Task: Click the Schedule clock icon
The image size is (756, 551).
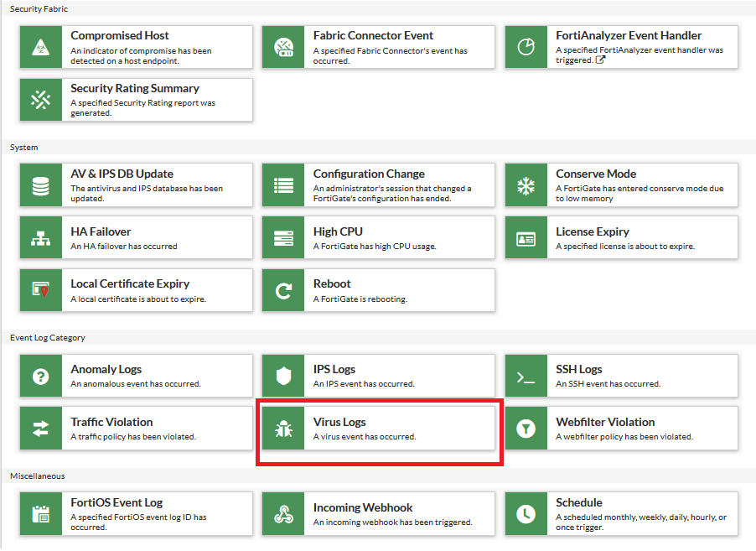Action: tap(526, 514)
